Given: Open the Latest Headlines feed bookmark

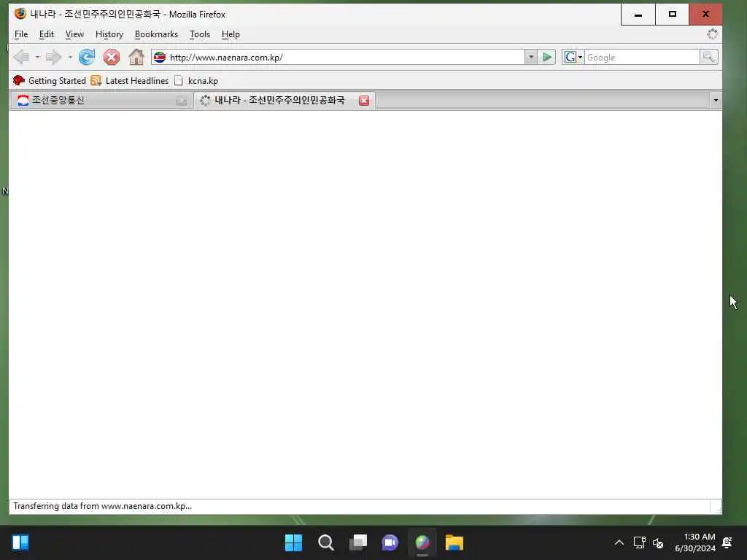Looking at the screenshot, I should (130, 80).
